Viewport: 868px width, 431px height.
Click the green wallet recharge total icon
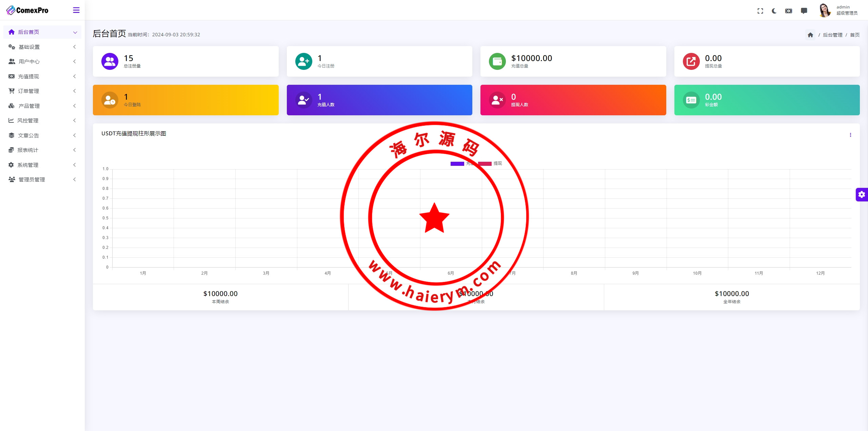(497, 61)
